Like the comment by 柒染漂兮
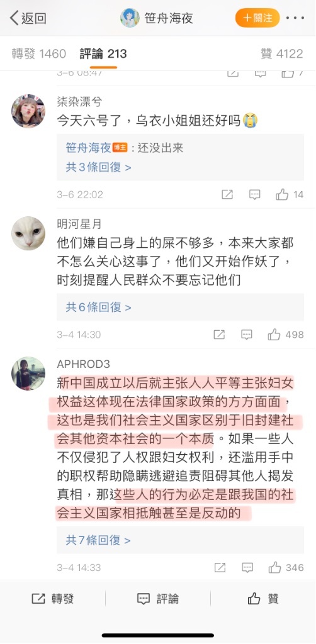This screenshot has height=644, width=316. pos(282,194)
